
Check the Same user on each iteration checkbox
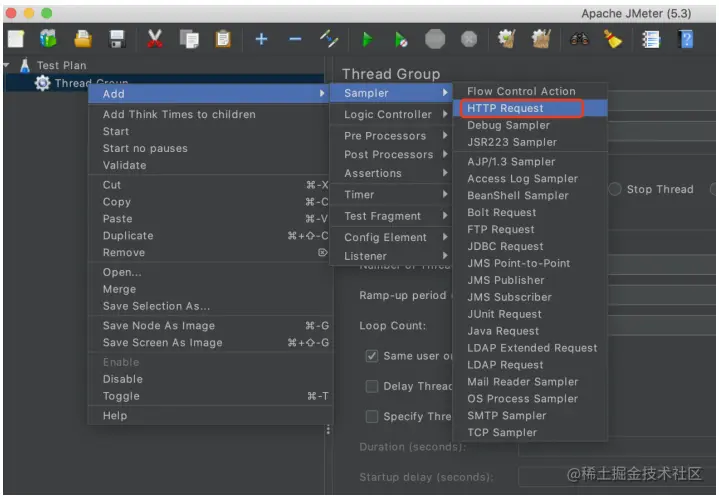click(372, 356)
